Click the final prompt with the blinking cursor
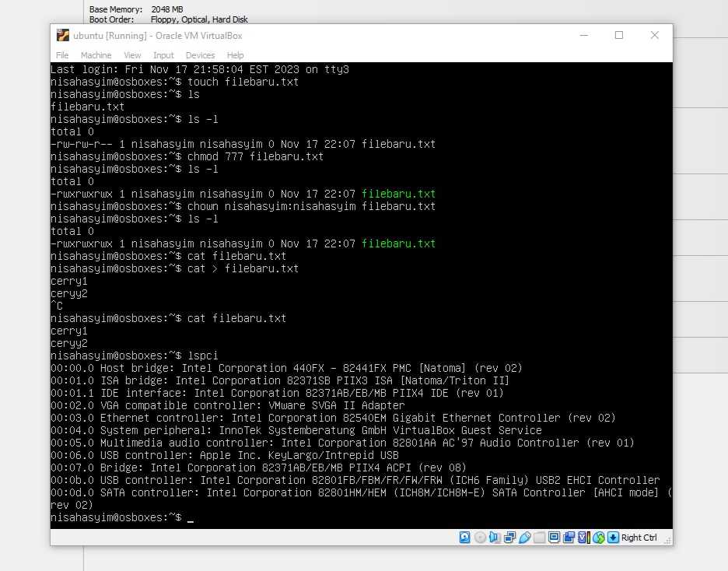The image size is (728, 571). [122, 517]
